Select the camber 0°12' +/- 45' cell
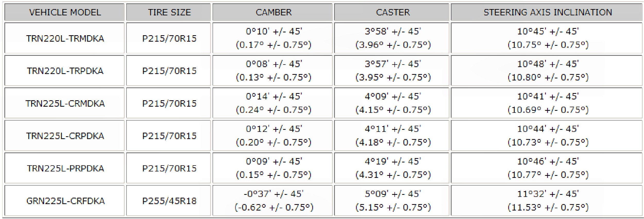Viewport: 644px width, 219px height. click(x=273, y=135)
